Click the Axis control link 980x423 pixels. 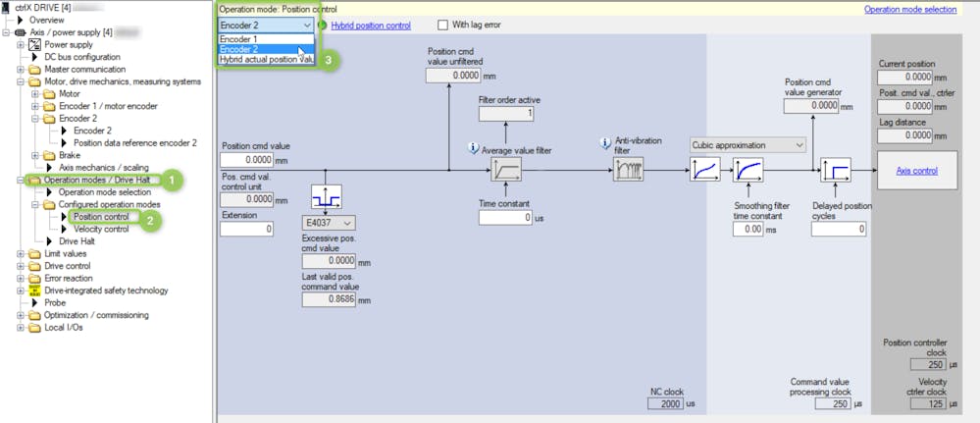pyautogui.click(x=916, y=170)
